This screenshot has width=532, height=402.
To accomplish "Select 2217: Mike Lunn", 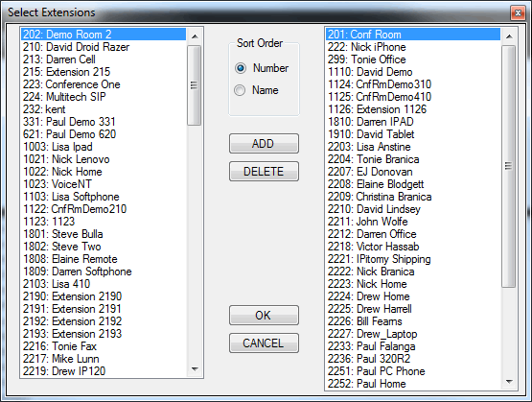I will (104, 359).
